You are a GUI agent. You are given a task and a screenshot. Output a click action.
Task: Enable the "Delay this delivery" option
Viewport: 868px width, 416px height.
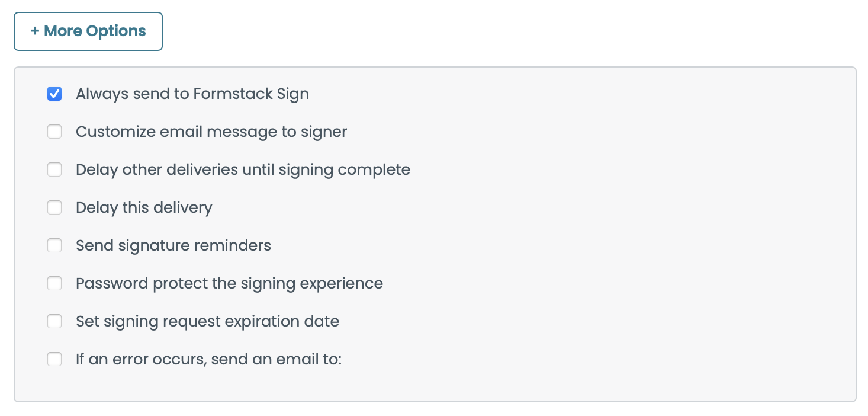54,207
